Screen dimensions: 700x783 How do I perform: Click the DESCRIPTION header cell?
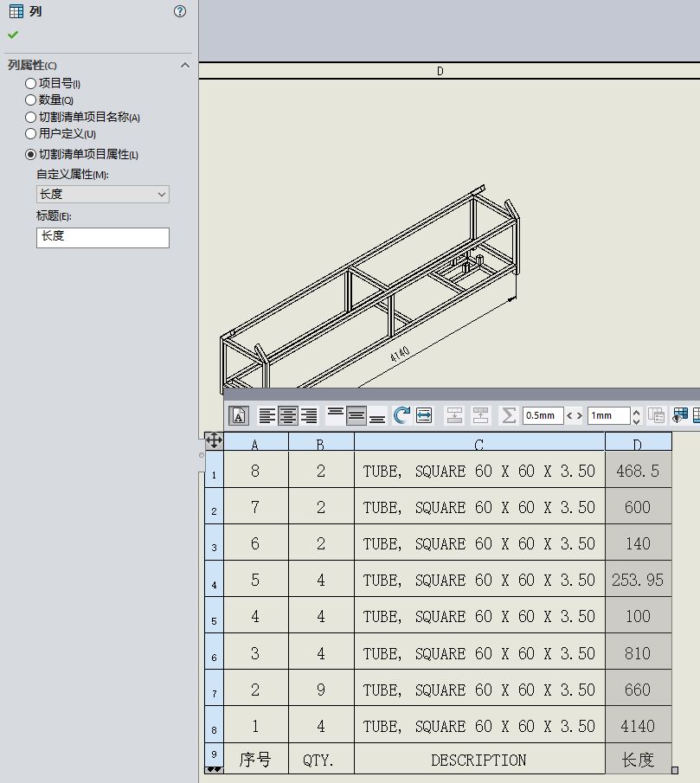pos(479,759)
